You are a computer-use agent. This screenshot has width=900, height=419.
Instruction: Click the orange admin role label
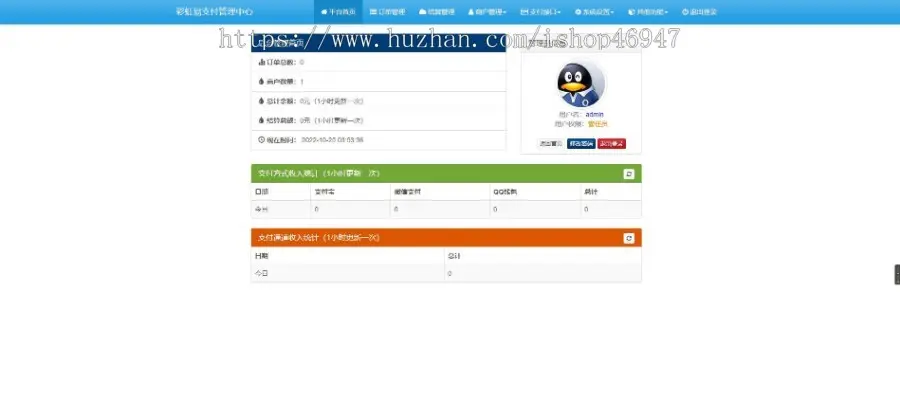point(598,124)
